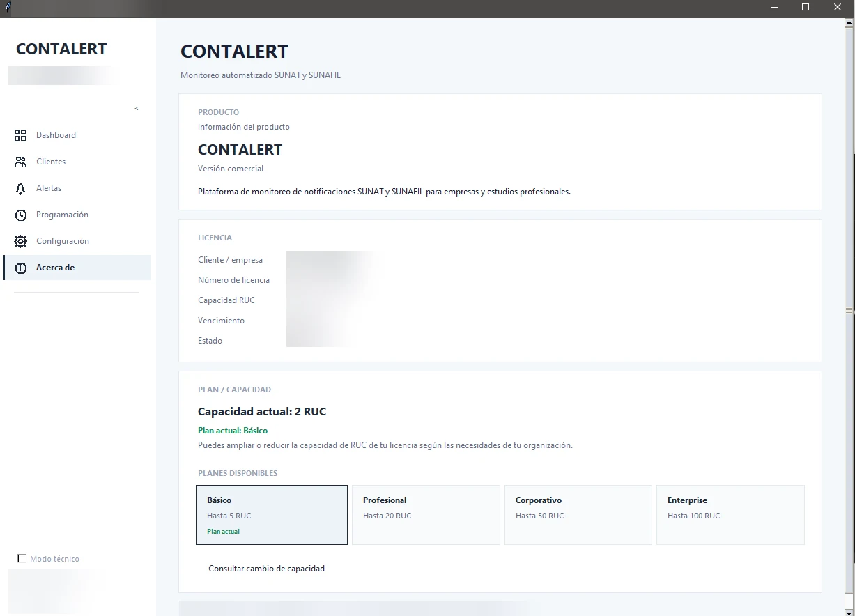855x616 pixels.
Task: Click the Clientes people icon
Action: (x=21, y=162)
